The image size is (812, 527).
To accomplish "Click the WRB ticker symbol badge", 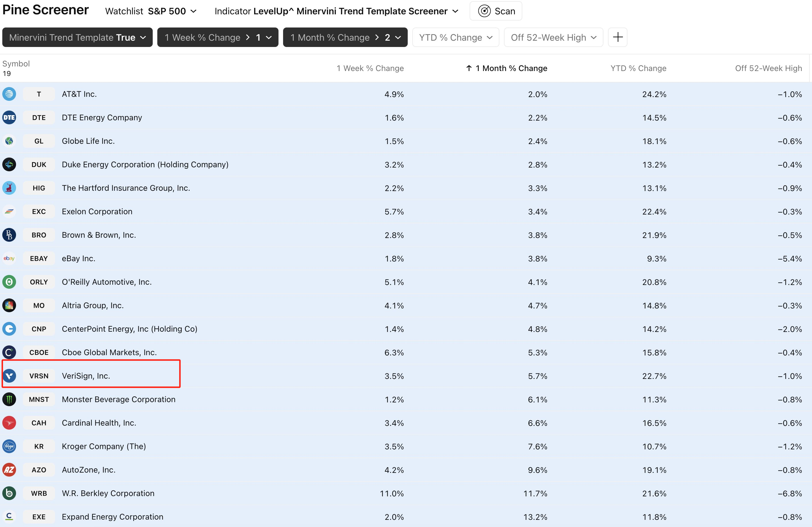I will click(39, 493).
